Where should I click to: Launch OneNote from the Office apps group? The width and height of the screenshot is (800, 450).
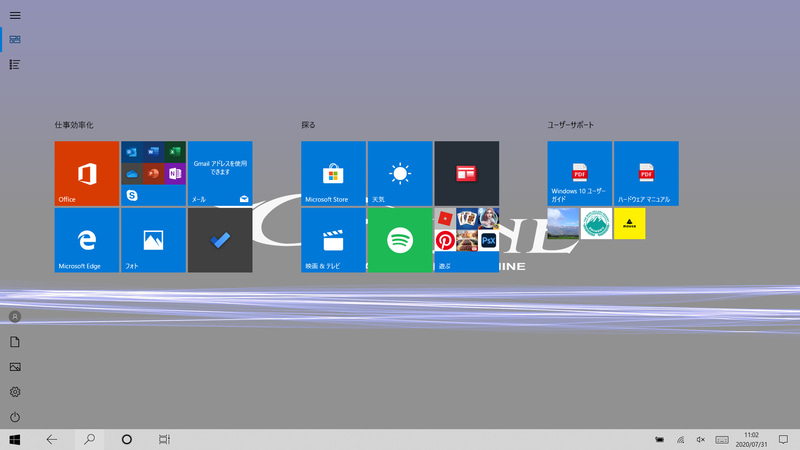[175, 173]
